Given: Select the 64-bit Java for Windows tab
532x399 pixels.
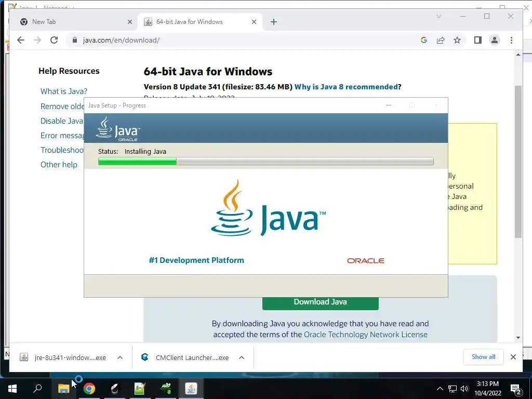Looking at the screenshot, I should click(199, 22).
